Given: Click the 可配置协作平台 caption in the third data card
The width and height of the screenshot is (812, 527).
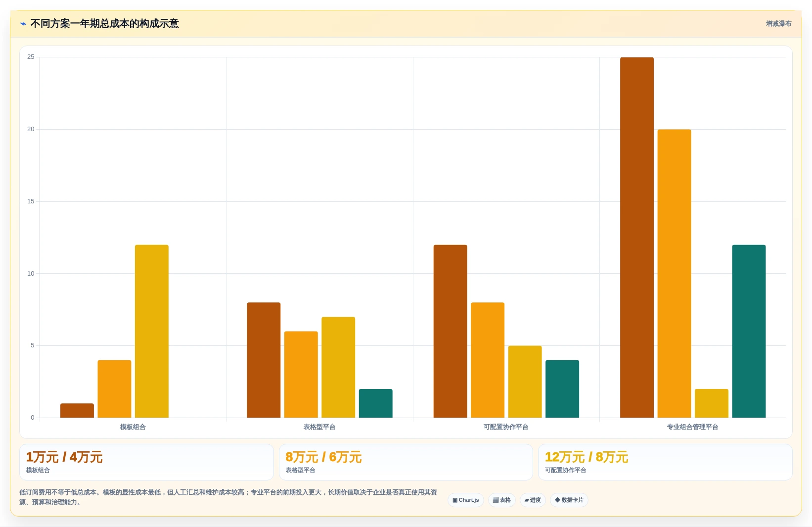Looking at the screenshot, I should click(566, 471).
